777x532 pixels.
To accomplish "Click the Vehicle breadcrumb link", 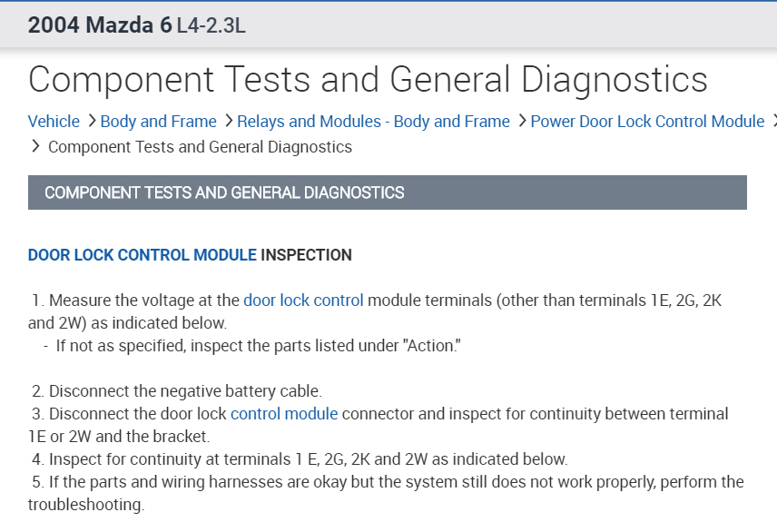I will (54, 121).
